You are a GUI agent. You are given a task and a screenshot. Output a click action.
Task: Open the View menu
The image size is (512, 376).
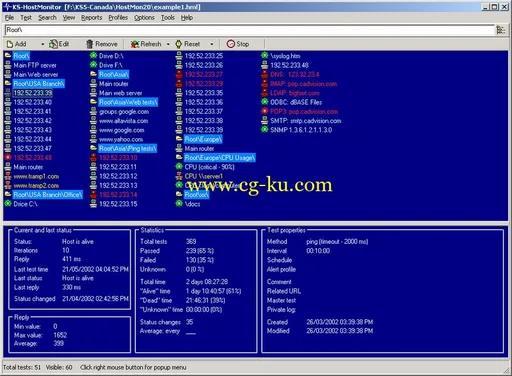69,18
